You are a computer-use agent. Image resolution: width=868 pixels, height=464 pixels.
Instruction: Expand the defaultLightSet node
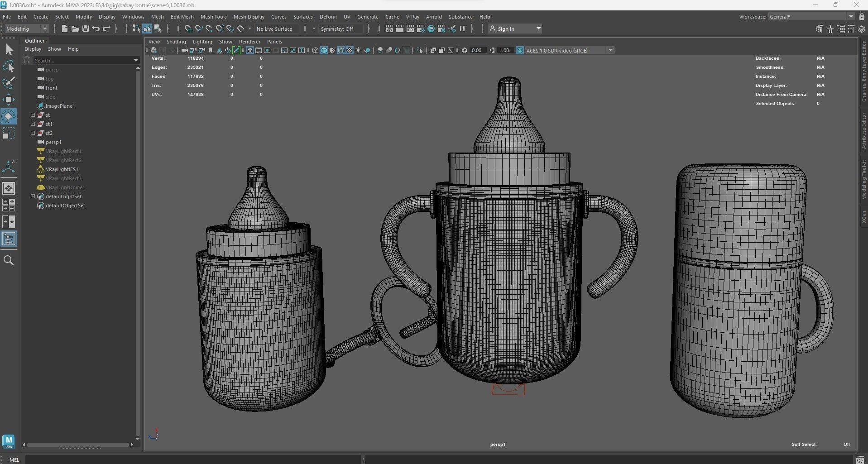pos(33,196)
